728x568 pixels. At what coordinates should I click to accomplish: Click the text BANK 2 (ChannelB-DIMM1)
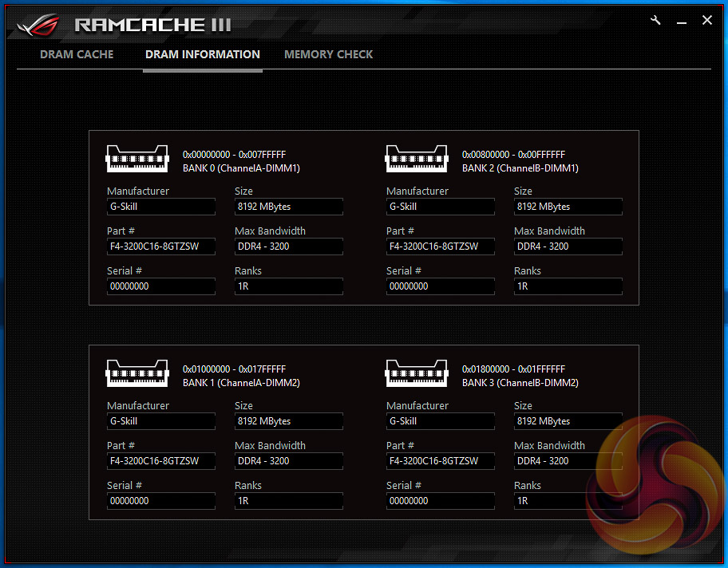(520, 168)
